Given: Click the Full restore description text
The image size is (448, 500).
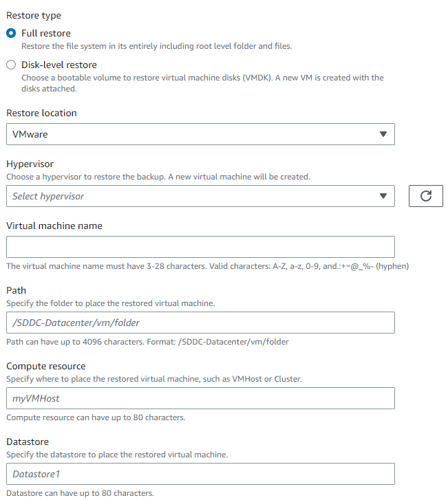Looking at the screenshot, I should (x=157, y=46).
